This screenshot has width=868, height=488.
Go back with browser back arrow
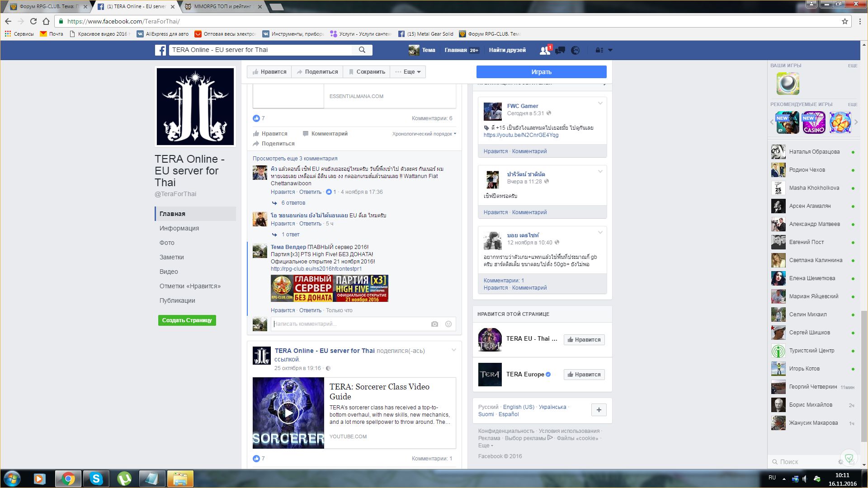[x=8, y=21]
